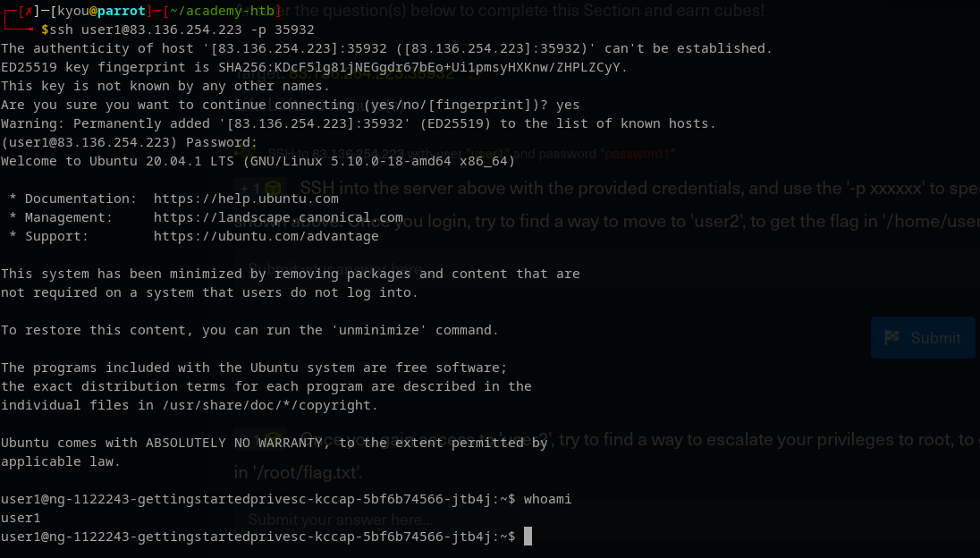This screenshot has height=558, width=980.
Task: Click the 'whoami' command text
Action: [x=547, y=499]
